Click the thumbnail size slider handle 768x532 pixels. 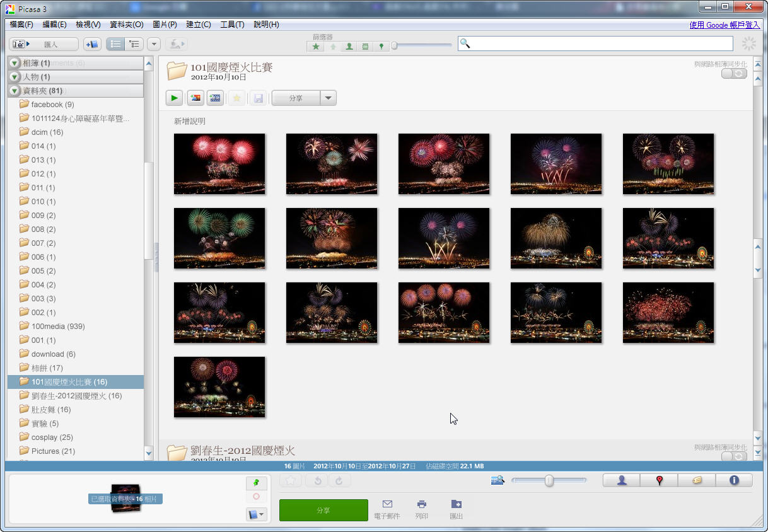(x=549, y=481)
